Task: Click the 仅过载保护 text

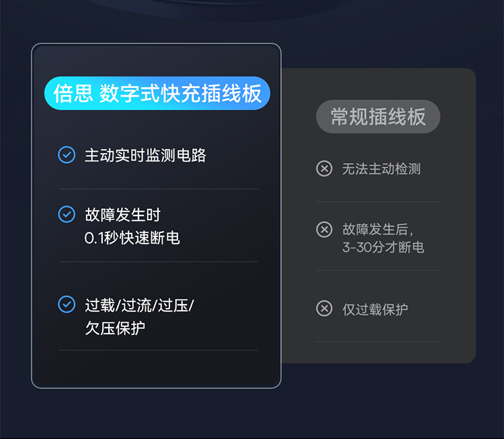Action: [x=375, y=309]
